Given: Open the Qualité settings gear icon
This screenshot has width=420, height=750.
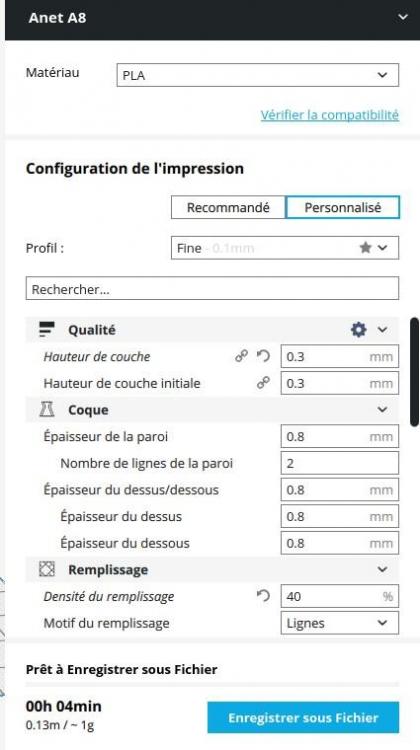Looking at the screenshot, I should [358, 330].
